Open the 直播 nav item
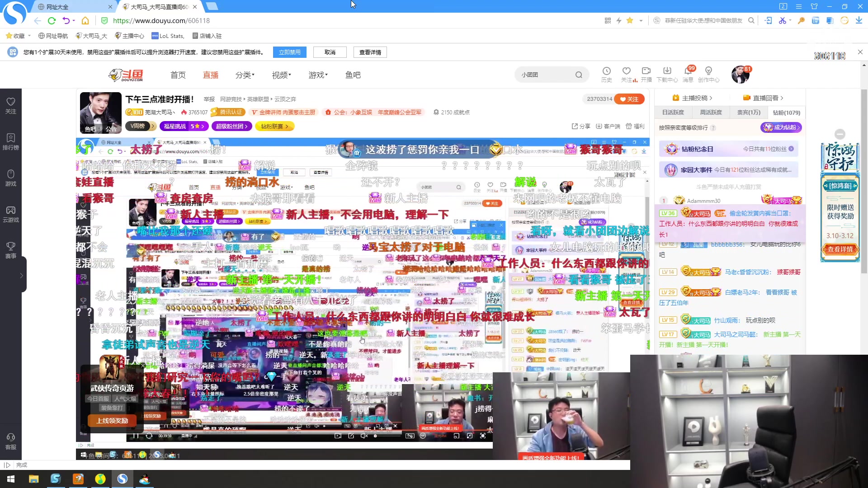The width and height of the screenshot is (868, 488). [211, 75]
